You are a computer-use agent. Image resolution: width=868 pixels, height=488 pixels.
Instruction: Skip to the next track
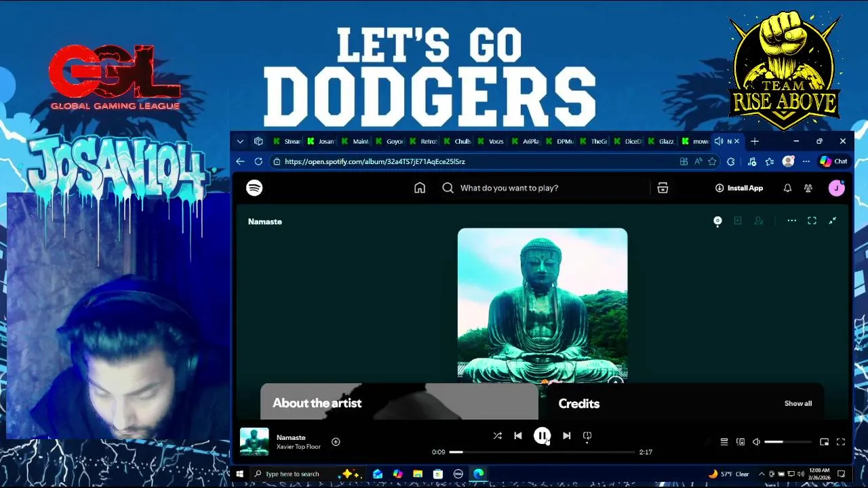(566, 436)
